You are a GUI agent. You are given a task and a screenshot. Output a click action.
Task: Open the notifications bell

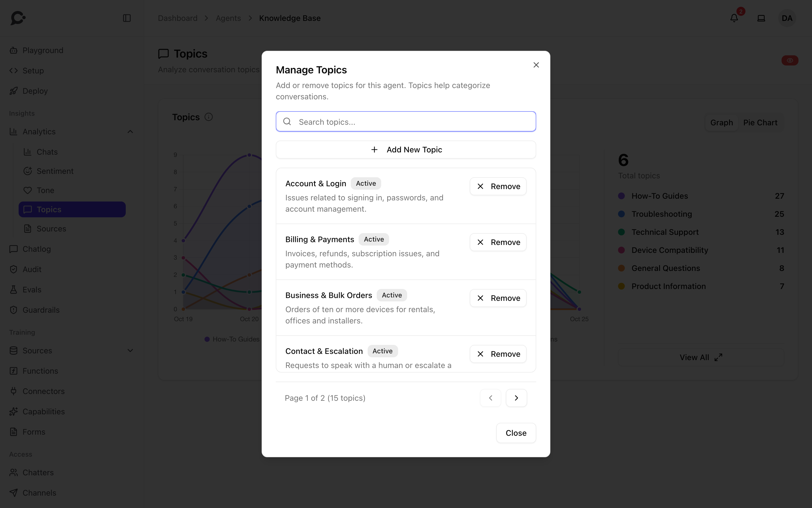[x=734, y=18]
